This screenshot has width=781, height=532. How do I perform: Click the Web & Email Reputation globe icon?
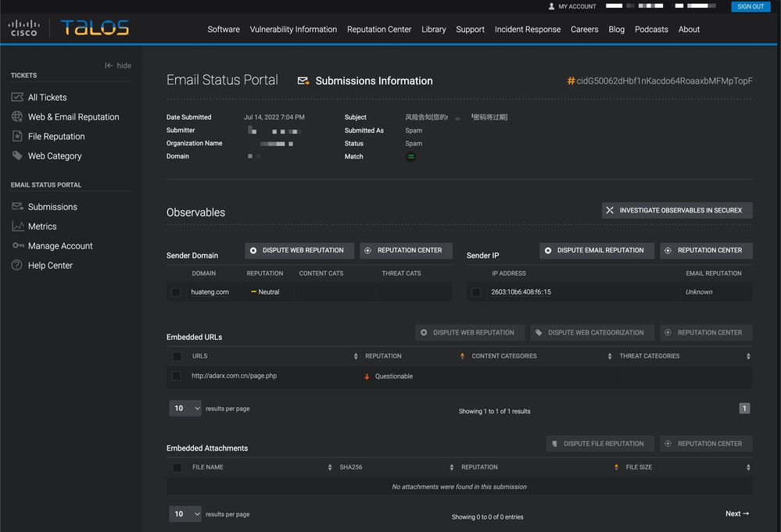[x=17, y=117]
